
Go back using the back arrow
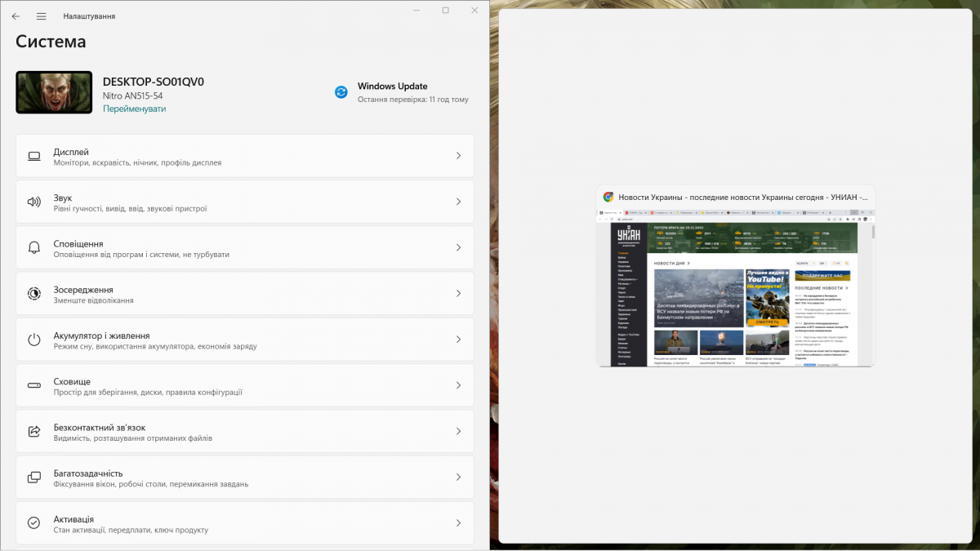(16, 16)
